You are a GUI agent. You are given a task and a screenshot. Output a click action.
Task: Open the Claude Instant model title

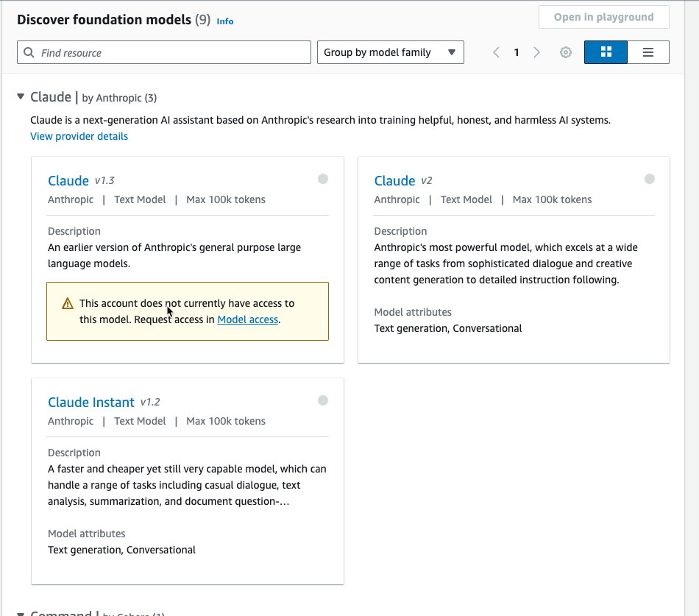pyautogui.click(x=91, y=403)
